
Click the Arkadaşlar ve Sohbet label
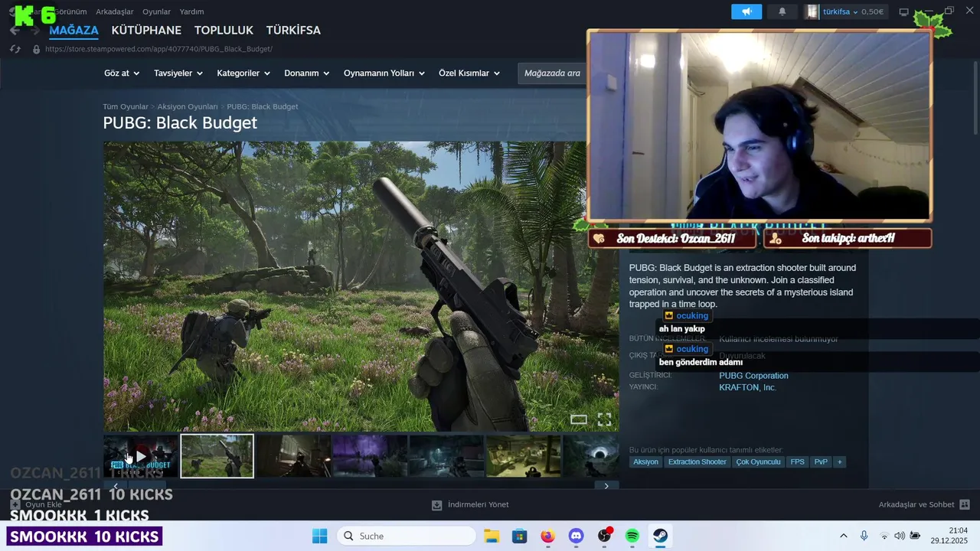pyautogui.click(x=916, y=505)
